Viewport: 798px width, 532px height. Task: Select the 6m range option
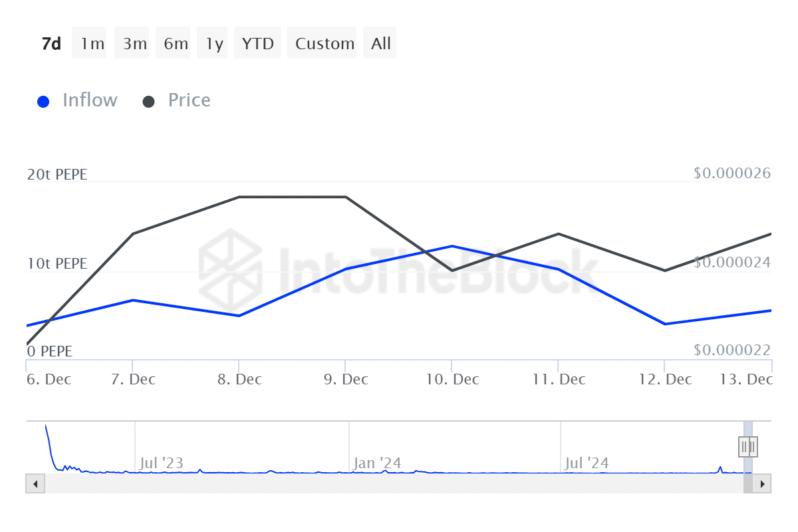click(176, 44)
